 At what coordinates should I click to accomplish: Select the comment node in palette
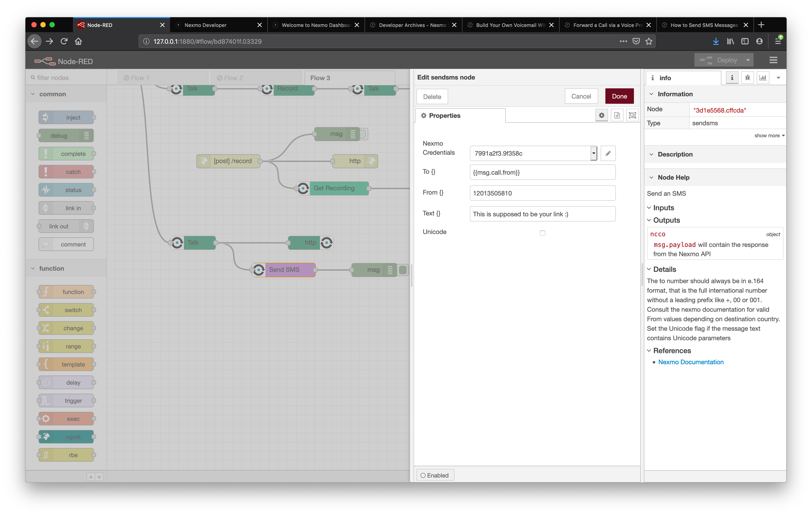[x=66, y=244]
